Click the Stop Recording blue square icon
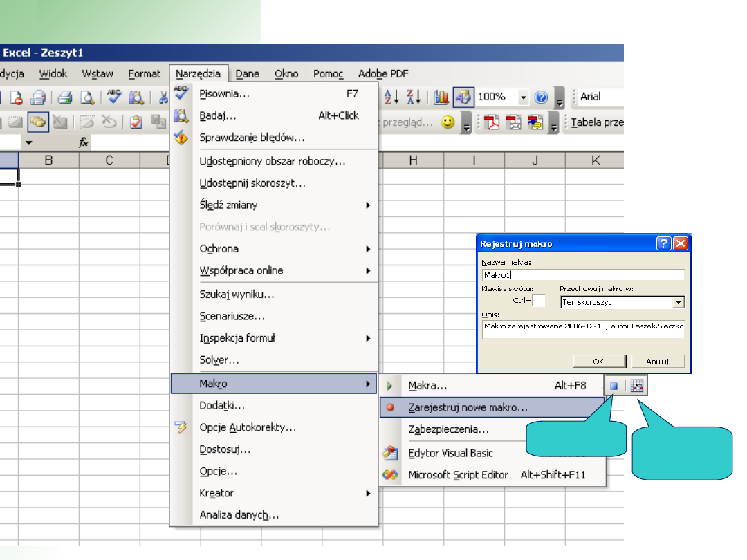The width and height of the screenshot is (747, 560). [614, 386]
